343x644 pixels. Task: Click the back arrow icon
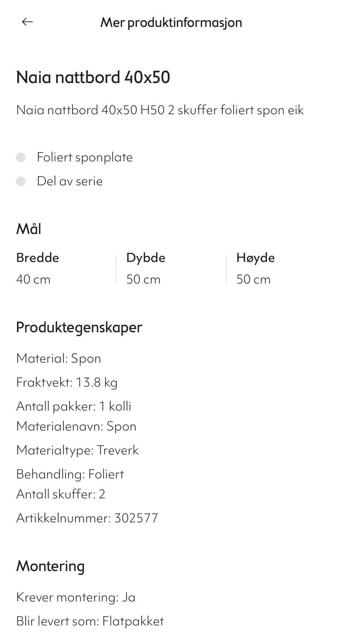click(27, 21)
